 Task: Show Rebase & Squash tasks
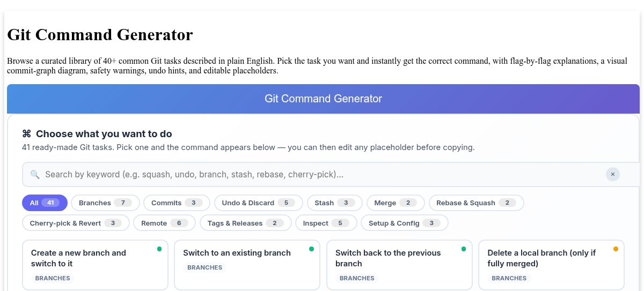(476, 203)
